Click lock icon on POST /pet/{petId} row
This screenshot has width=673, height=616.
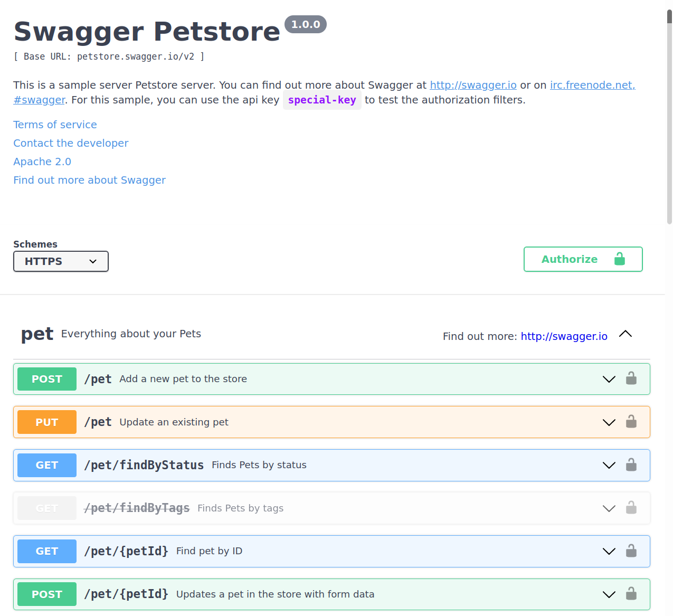pos(631,594)
